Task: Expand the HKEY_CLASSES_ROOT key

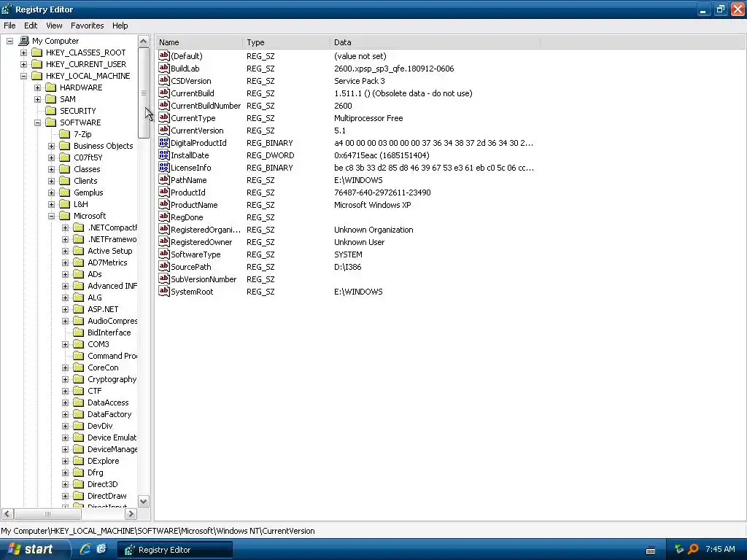Action: (23, 52)
